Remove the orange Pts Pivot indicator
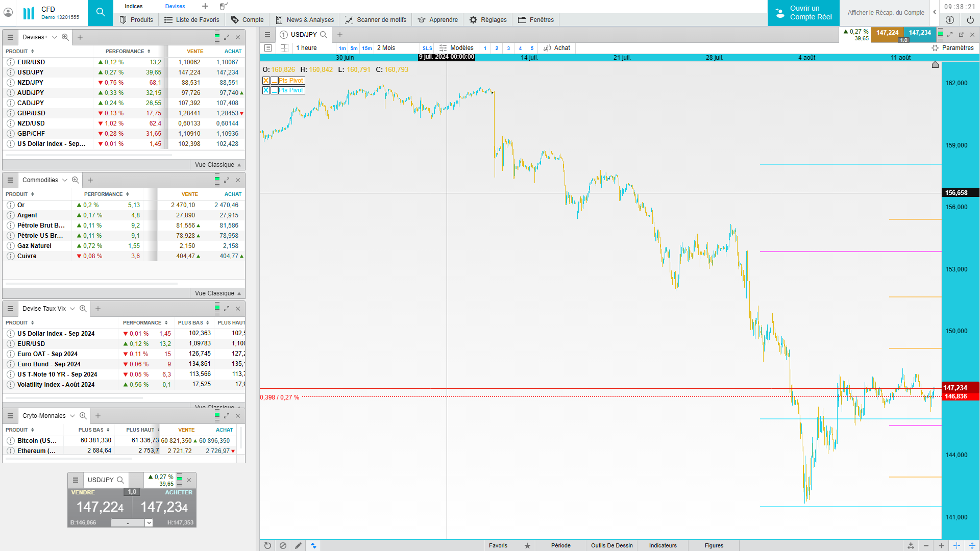 tap(266, 81)
